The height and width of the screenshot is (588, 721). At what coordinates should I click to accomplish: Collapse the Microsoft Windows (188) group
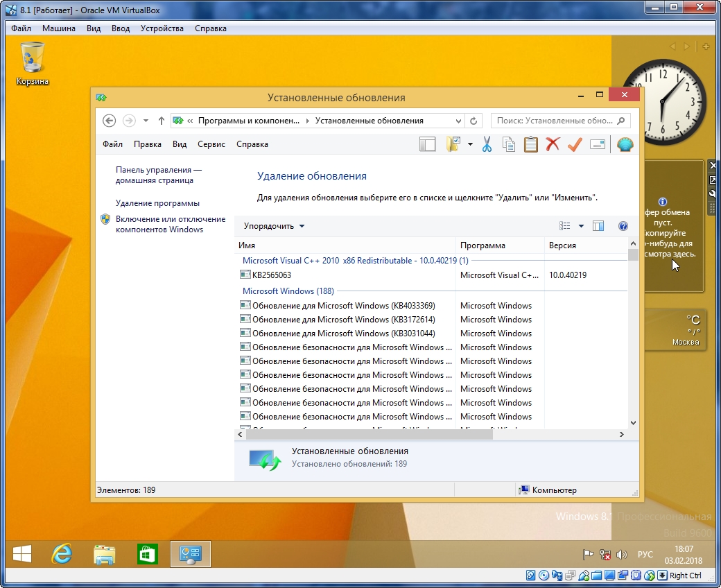click(288, 291)
